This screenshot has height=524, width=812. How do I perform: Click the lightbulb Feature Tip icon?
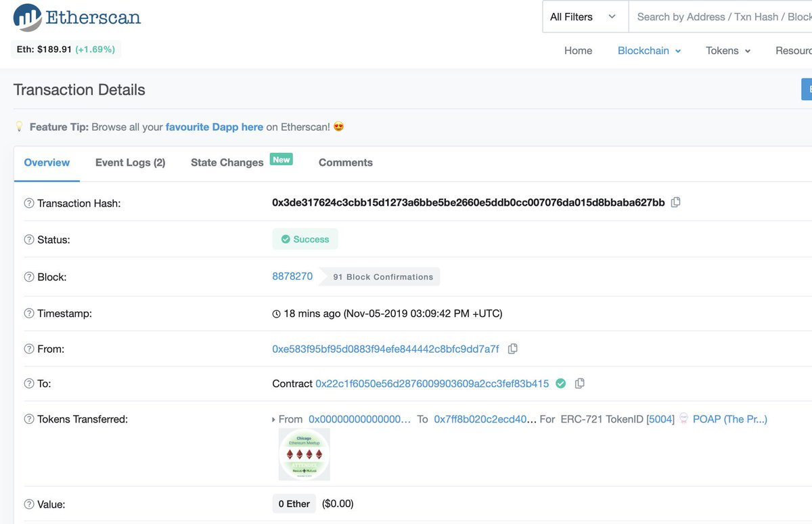coord(19,127)
